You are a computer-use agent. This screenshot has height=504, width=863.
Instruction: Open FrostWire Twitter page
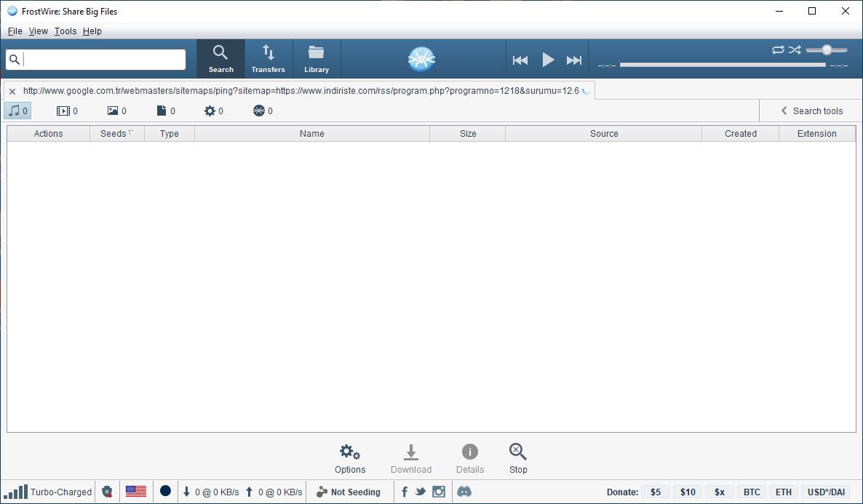(x=421, y=492)
